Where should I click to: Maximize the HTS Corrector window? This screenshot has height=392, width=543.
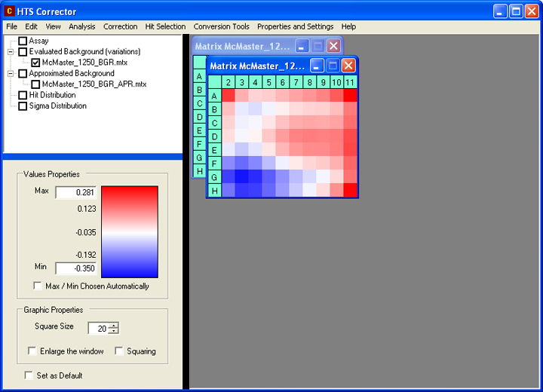[x=516, y=11]
